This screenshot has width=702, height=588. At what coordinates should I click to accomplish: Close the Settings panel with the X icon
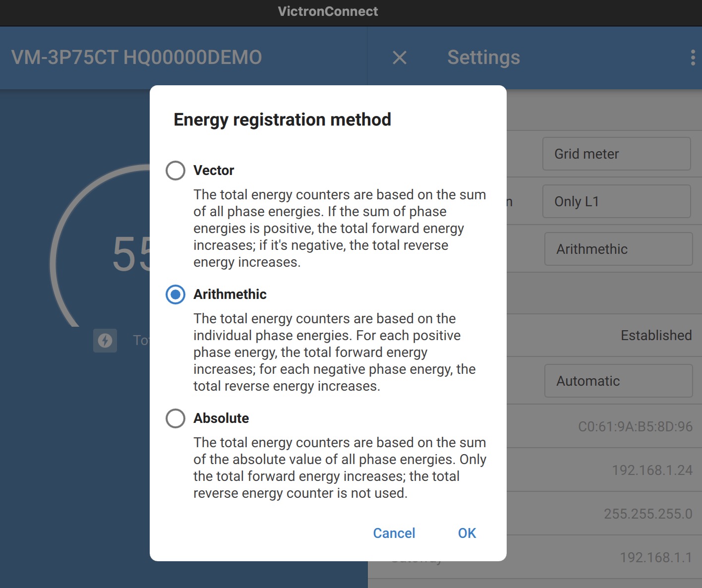point(400,58)
